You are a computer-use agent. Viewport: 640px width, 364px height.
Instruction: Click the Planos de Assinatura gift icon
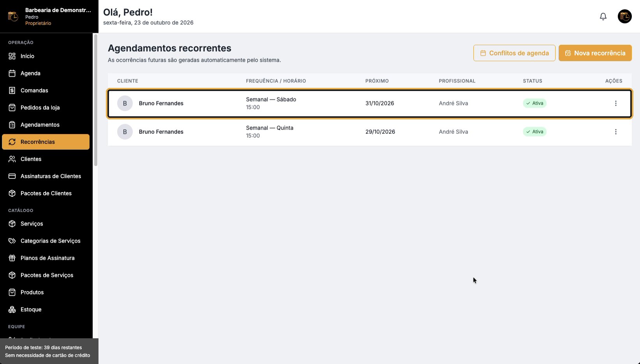coord(12,258)
